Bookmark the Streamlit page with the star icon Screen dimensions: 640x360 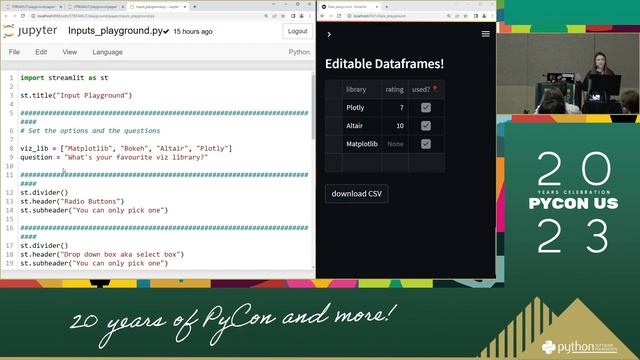[466, 16]
